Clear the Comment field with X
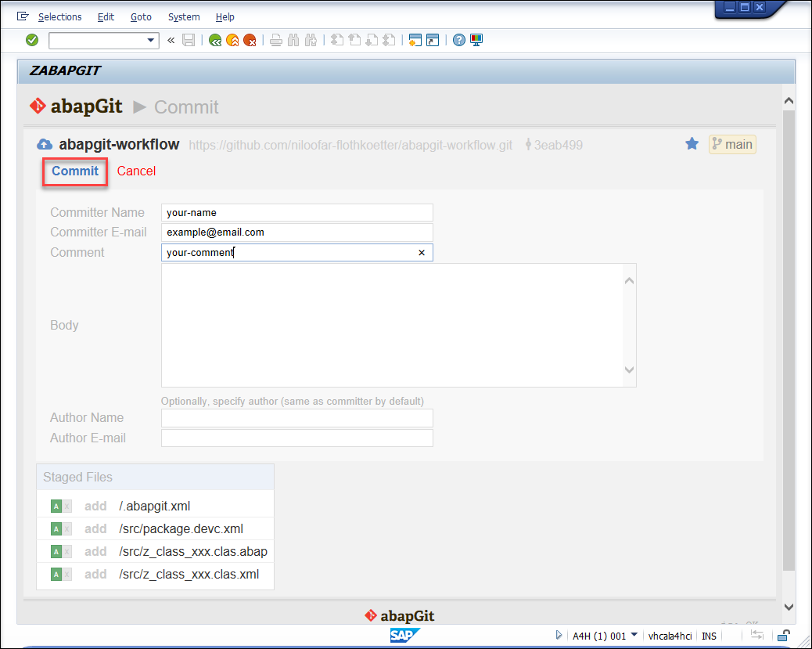812x649 pixels. pyautogui.click(x=422, y=252)
